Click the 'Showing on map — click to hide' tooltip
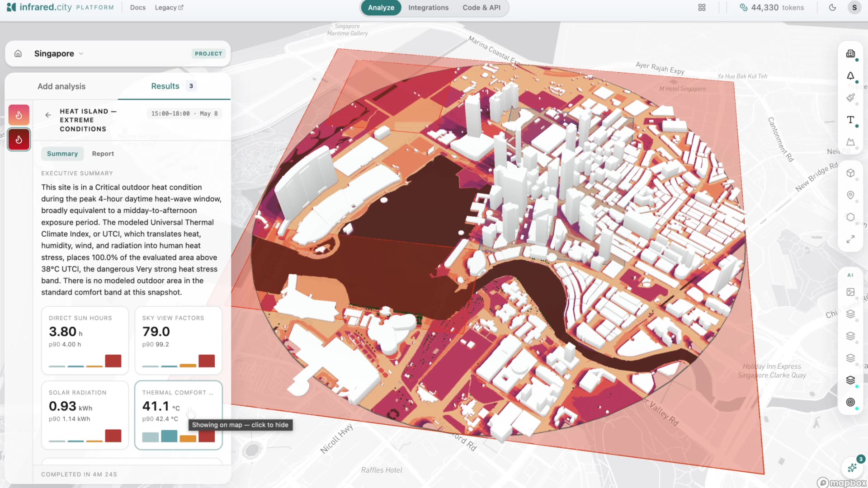 pos(241,425)
